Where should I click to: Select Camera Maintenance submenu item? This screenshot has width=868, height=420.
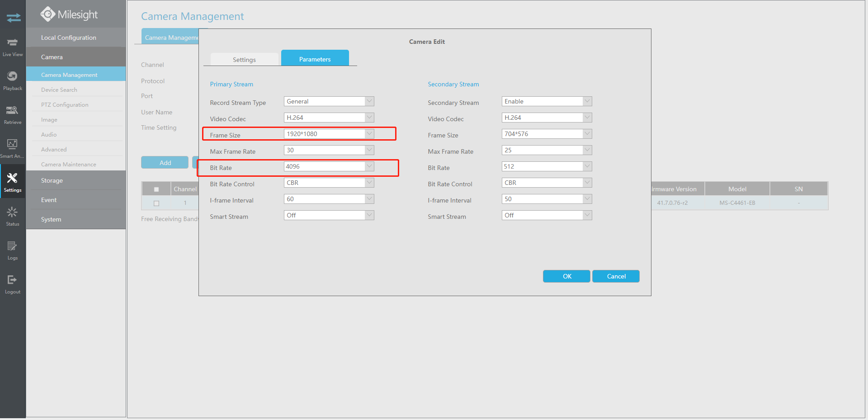click(x=69, y=165)
